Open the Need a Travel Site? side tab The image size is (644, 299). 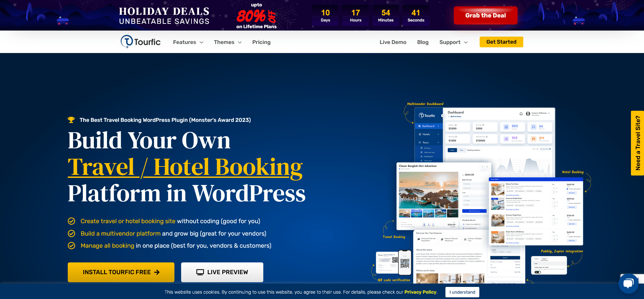pos(637,143)
